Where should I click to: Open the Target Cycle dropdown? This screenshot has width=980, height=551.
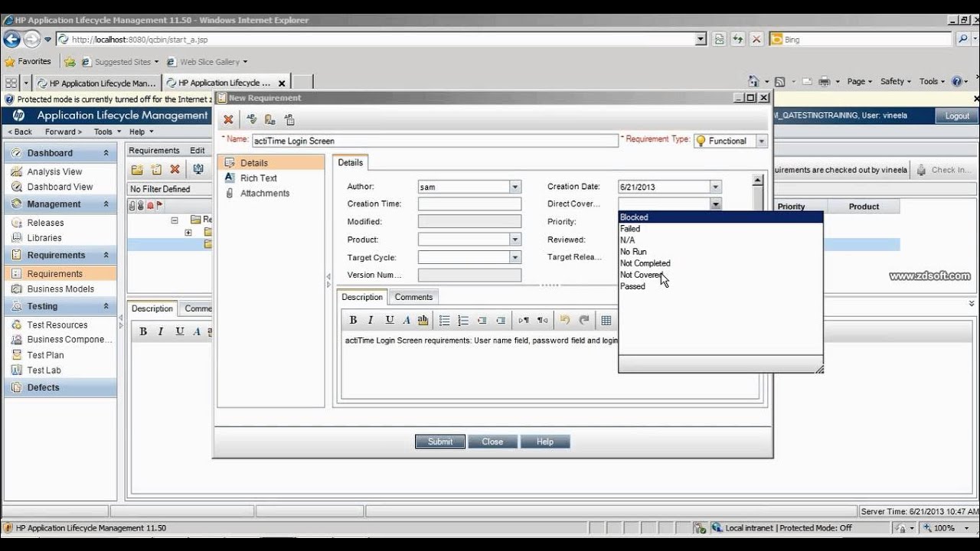[x=515, y=258]
